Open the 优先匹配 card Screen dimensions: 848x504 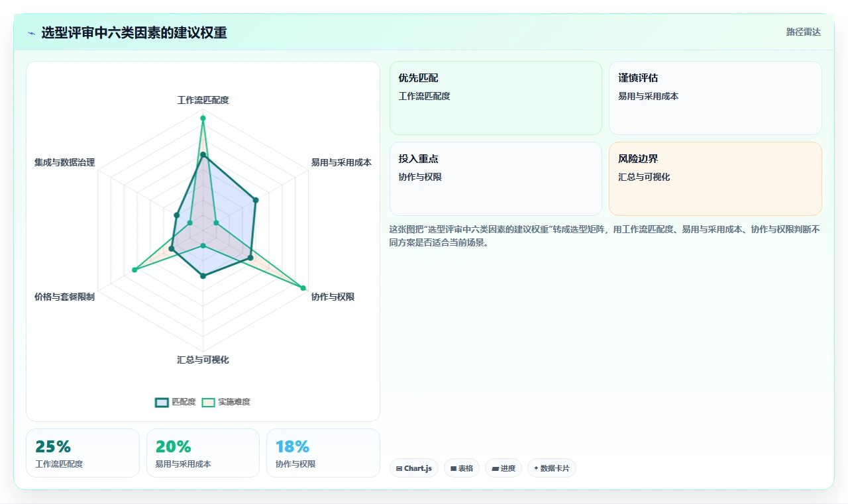(x=496, y=98)
